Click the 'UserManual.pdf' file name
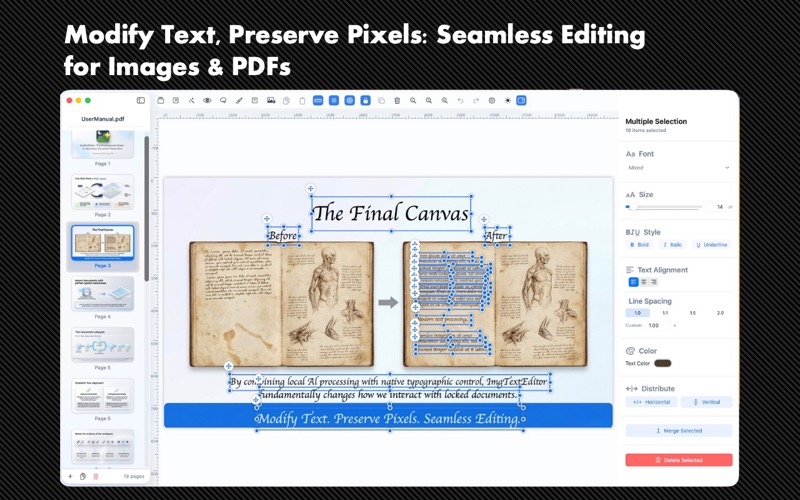 pyautogui.click(x=103, y=119)
